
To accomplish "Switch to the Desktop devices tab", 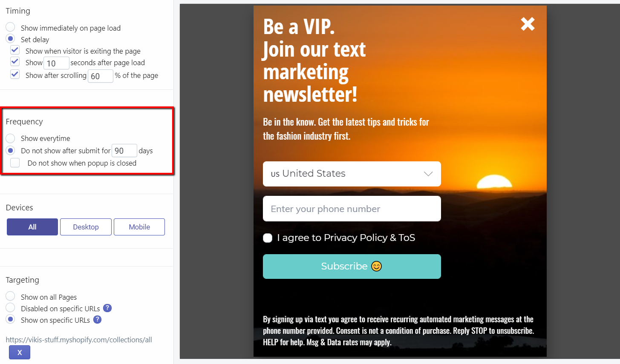I will click(86, 227).
